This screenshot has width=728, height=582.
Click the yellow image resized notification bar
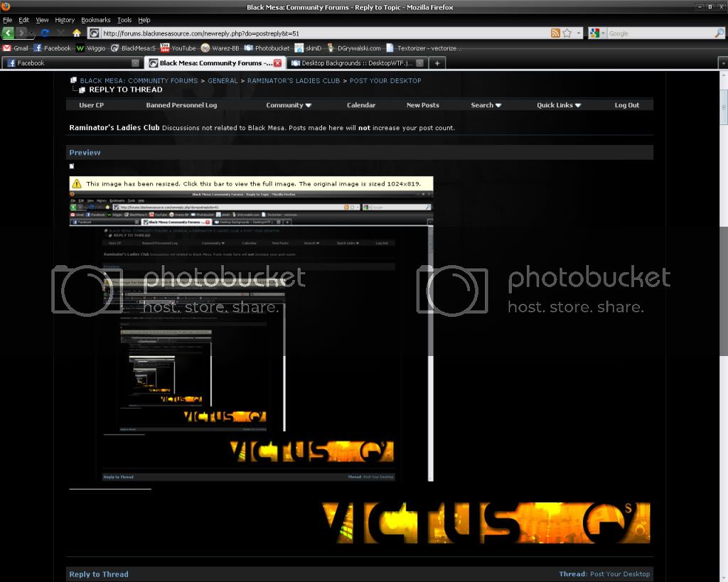(251, 183)
